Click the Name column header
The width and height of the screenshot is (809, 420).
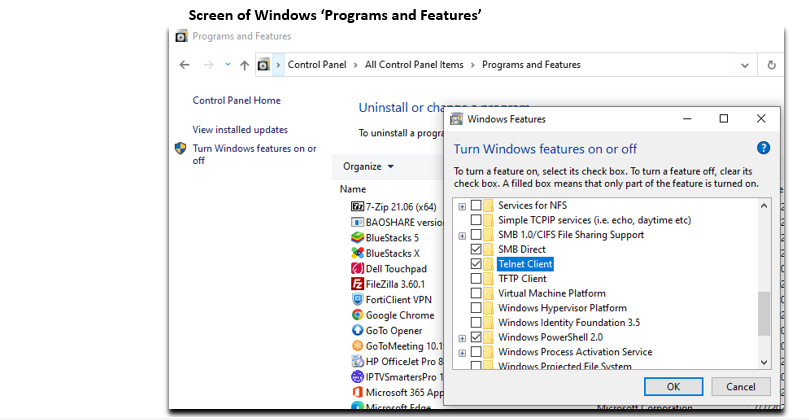353,189
